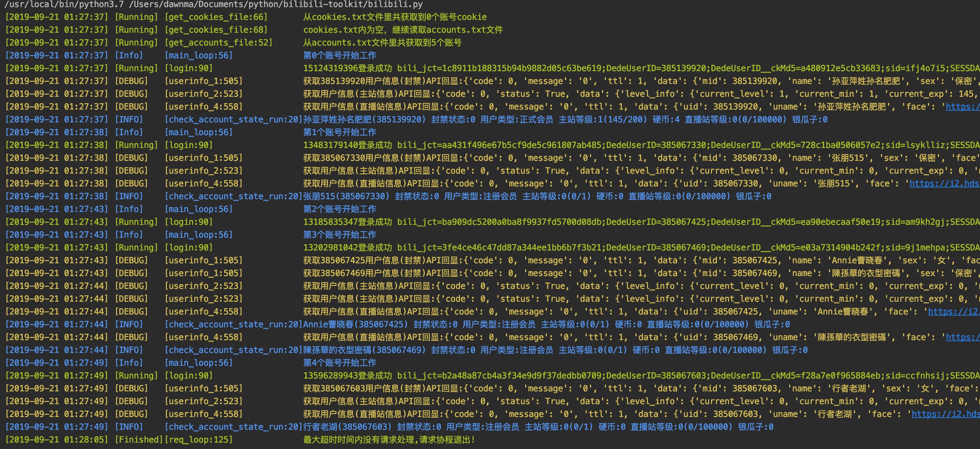980x449 pixels.
Task: Open face URL link after 陳孫華的衣型密碼 uname
Action: click(x=963, y=338)
